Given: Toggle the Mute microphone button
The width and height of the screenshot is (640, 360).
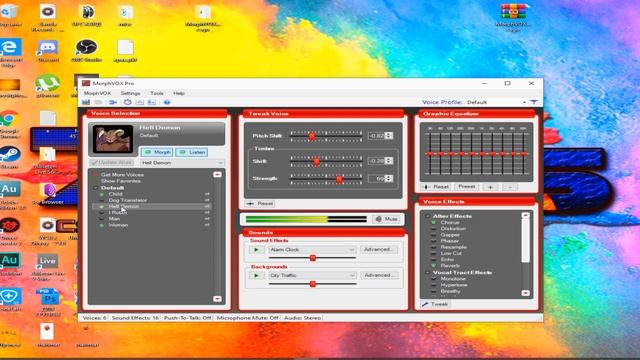Looking at the screenshot, I should click(386, 219).
